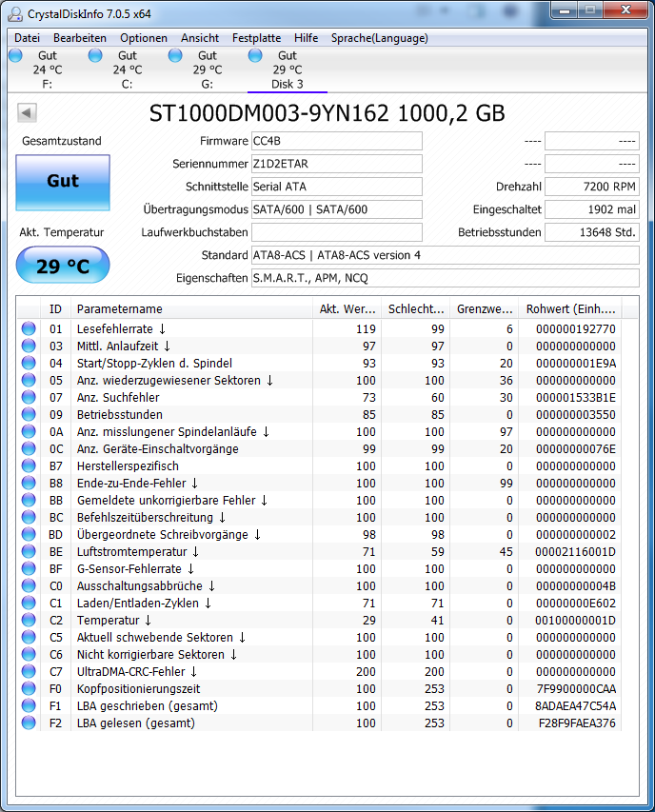Click the Gut health status button

click(63, 182)
